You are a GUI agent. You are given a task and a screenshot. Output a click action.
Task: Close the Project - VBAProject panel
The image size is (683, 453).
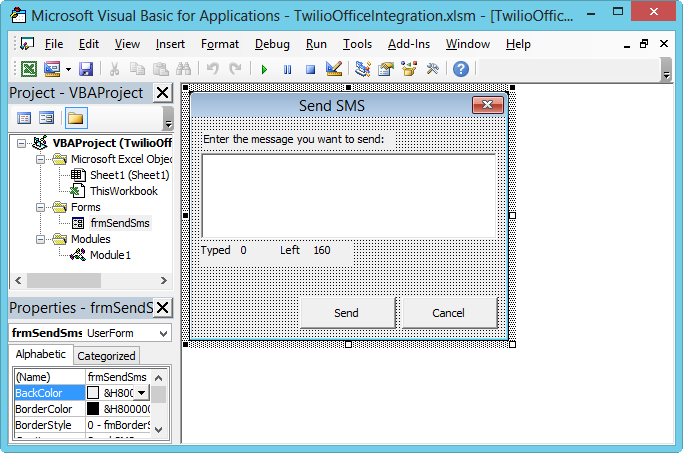(x=162, y=93)
